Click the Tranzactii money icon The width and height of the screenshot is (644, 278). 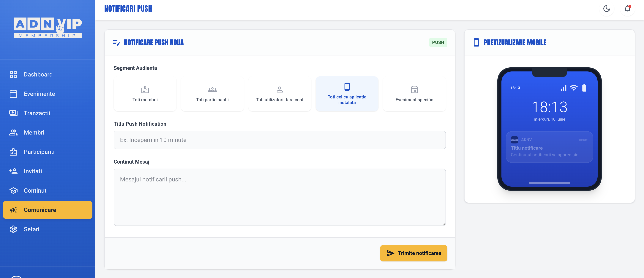pos(13,113)
